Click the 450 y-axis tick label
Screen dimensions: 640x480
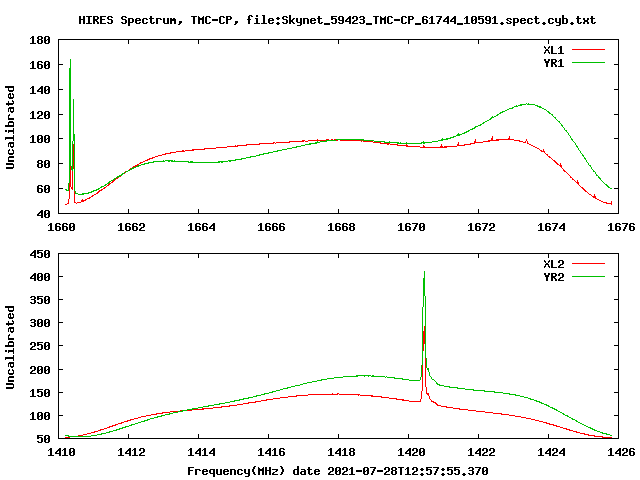pyautogui.click(x=40, y=254)
